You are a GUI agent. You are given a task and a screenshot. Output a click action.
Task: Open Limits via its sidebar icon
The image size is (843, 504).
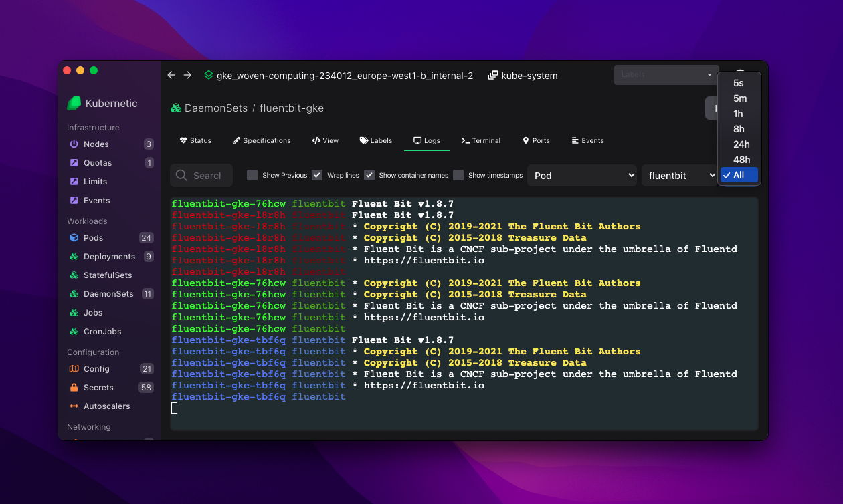(x=74, y=182)
